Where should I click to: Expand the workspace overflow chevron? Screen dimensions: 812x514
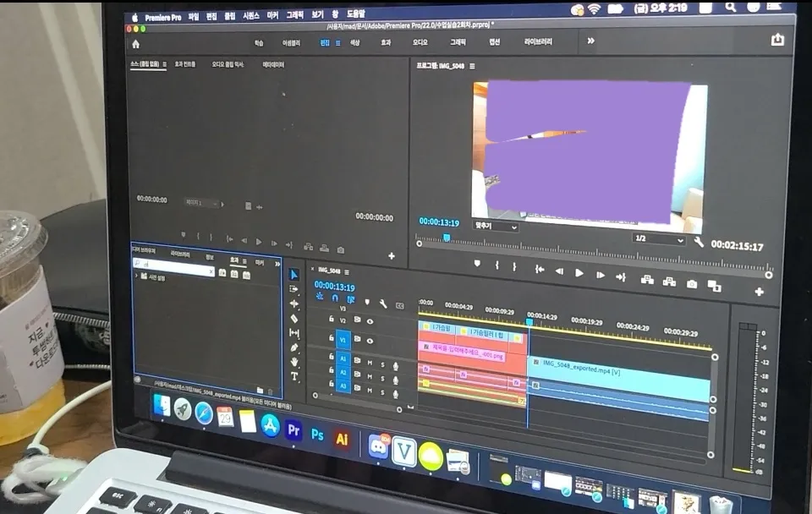[591, 41]
